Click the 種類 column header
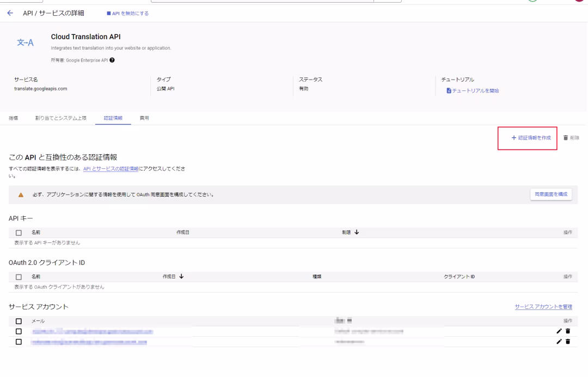The height and width of the screenshot is (377, 588). (317, 277)
